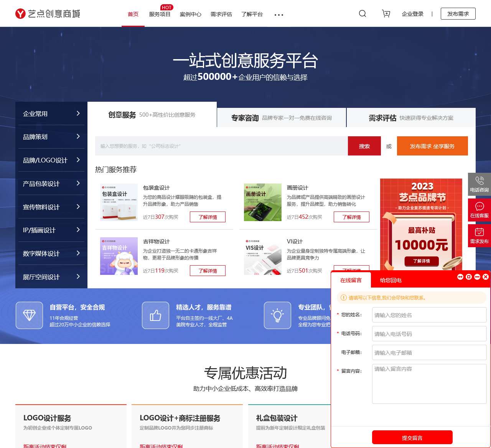Click the thumbs-up icon beside 精选人才

click(x=155, y=316)
